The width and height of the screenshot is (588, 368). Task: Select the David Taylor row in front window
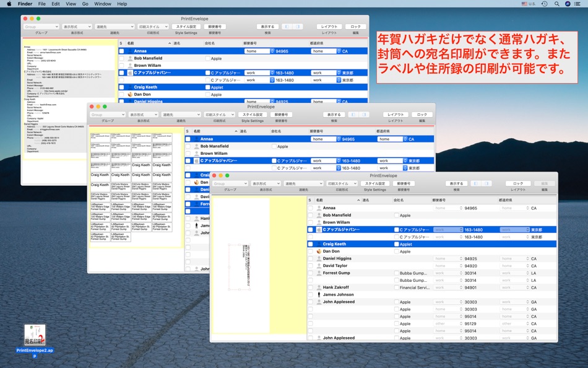pos(335,266)
